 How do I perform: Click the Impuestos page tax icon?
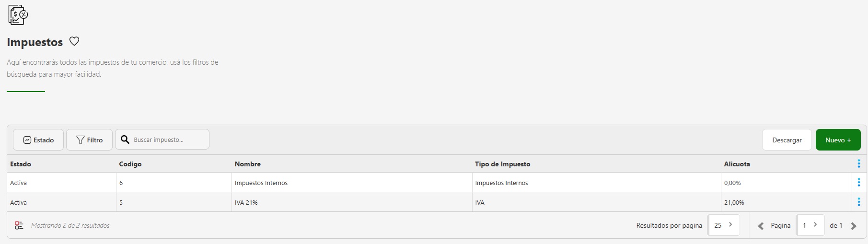coord(18,15)
